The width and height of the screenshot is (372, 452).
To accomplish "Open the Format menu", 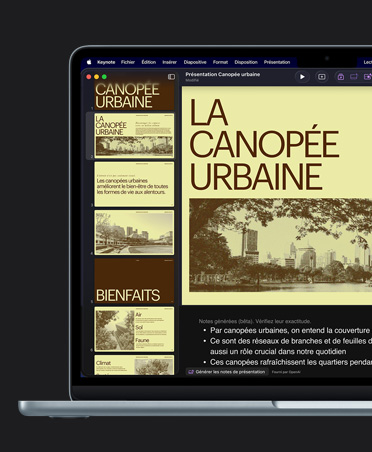I will coord(220,62).
